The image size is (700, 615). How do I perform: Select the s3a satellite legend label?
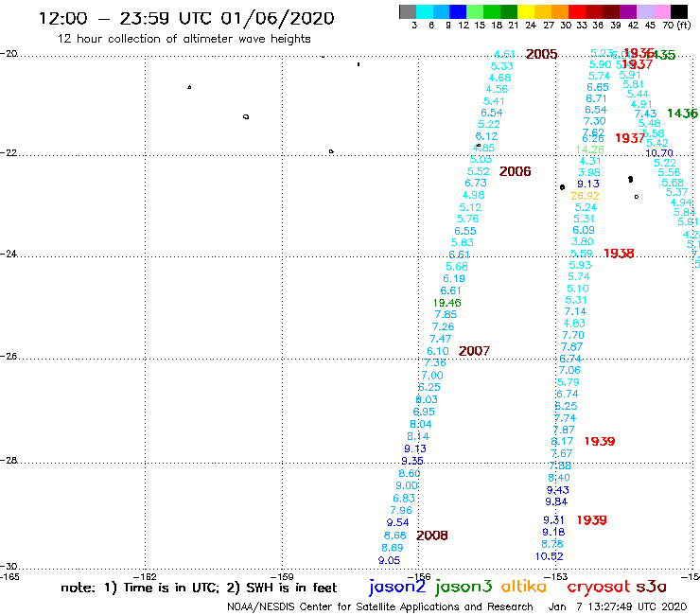pos(651,587)
